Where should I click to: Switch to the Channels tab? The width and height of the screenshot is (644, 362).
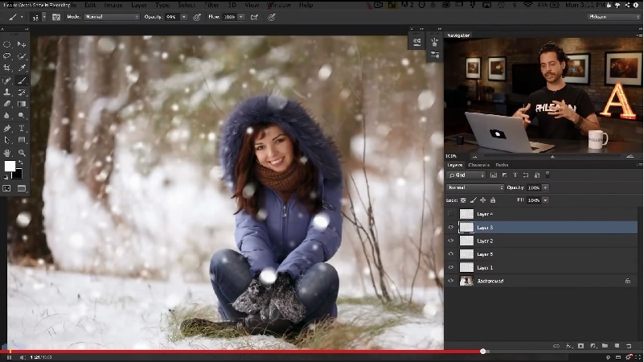tap(479, 165)
